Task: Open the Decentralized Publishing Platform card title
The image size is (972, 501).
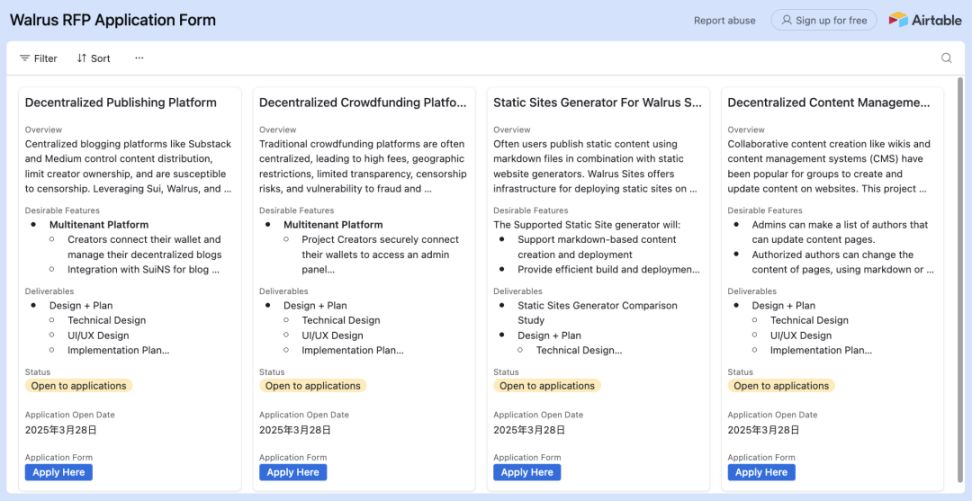Action: tap(121, 102)
